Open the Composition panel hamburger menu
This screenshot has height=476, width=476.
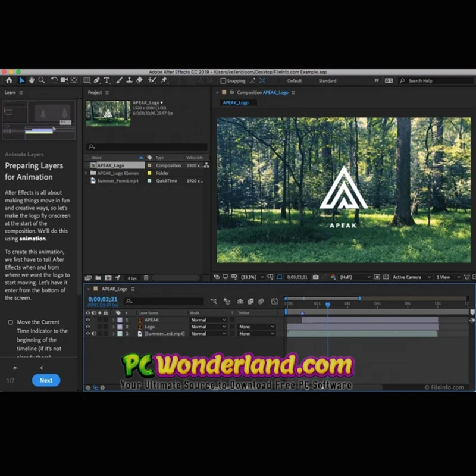pos(293,93)
